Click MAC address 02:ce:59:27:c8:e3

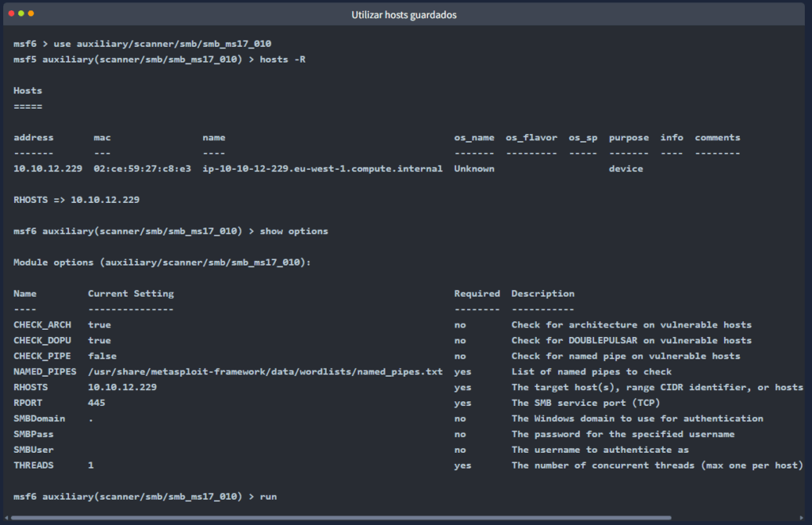[x=143, y=169]
